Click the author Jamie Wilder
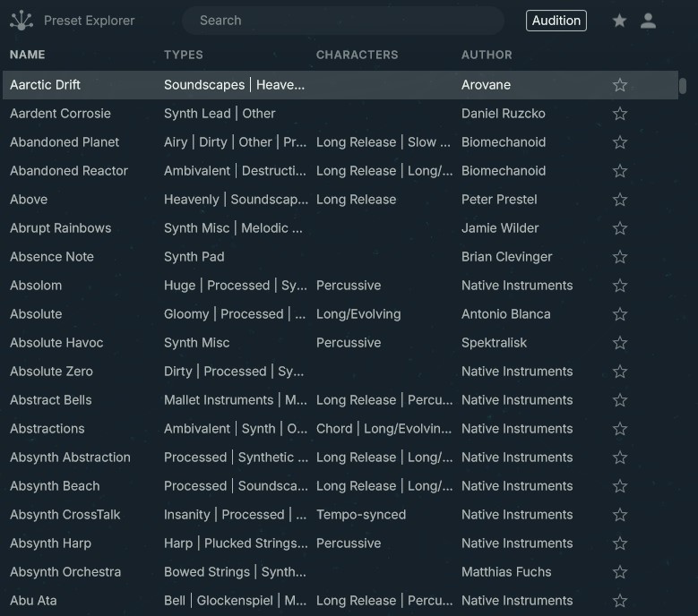Screen dimensions: 698x616 500,228
